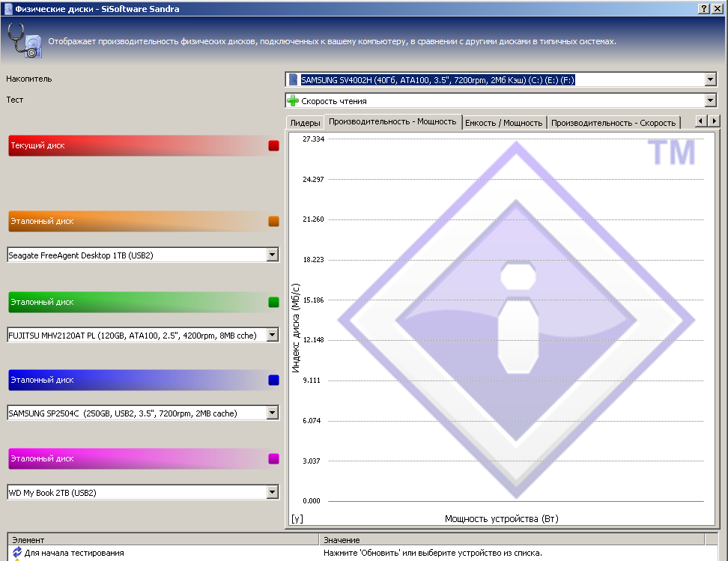Screen dimensions: 728x561
Task: Click the red Текущий диск color swatch
Action: point(273,145)
